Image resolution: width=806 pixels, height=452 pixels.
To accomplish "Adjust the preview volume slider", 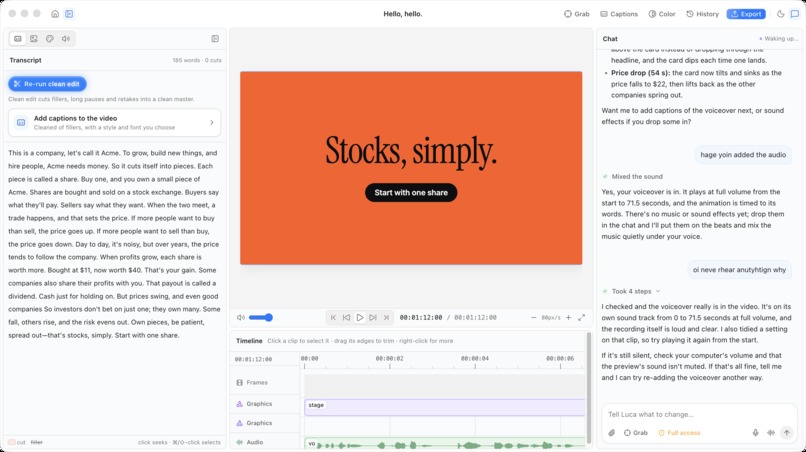I will tap(261, 317).
